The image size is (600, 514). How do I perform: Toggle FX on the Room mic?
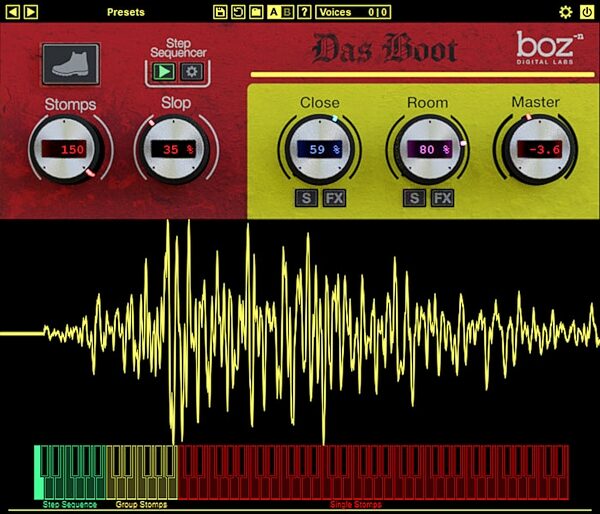coord(443,198)
